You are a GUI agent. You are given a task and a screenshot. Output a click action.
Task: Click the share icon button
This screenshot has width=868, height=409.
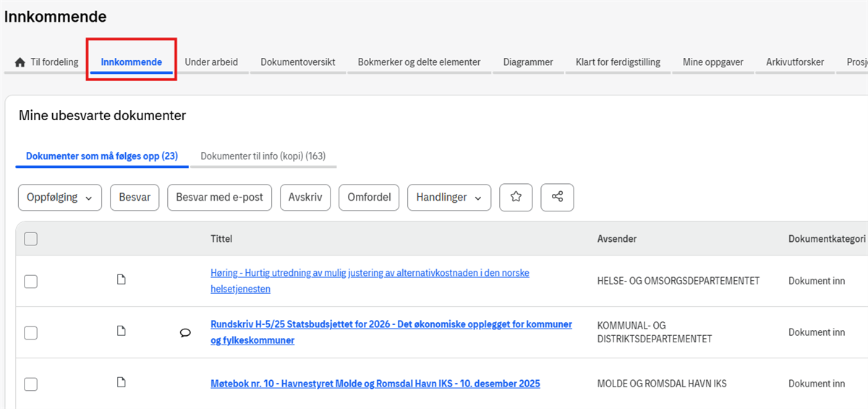click(557, 197)
